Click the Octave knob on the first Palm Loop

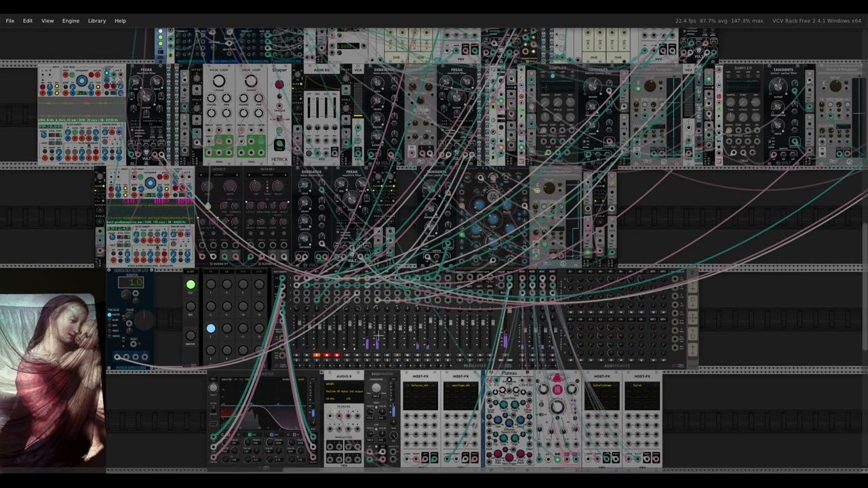[x=219, y=81]
